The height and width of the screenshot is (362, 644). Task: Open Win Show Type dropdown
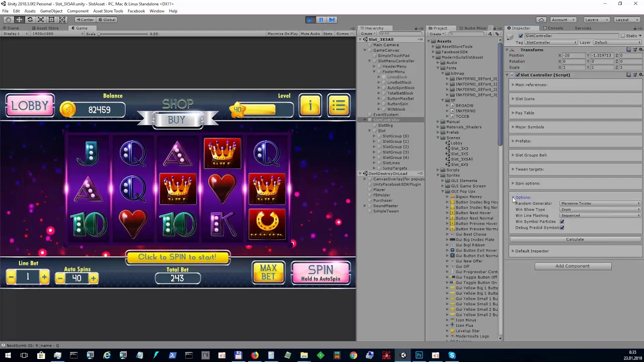pyautogui.click(x=600, y=210)
